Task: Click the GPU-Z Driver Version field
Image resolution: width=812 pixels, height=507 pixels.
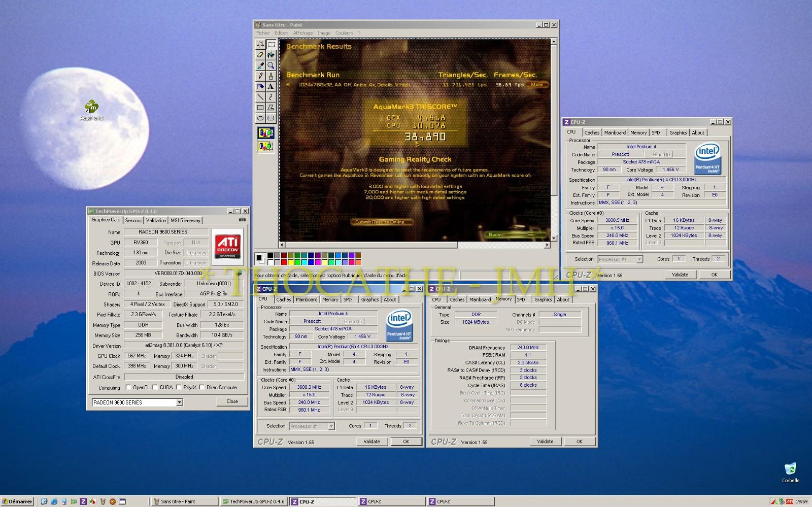Action: click(x=184, y=346)
